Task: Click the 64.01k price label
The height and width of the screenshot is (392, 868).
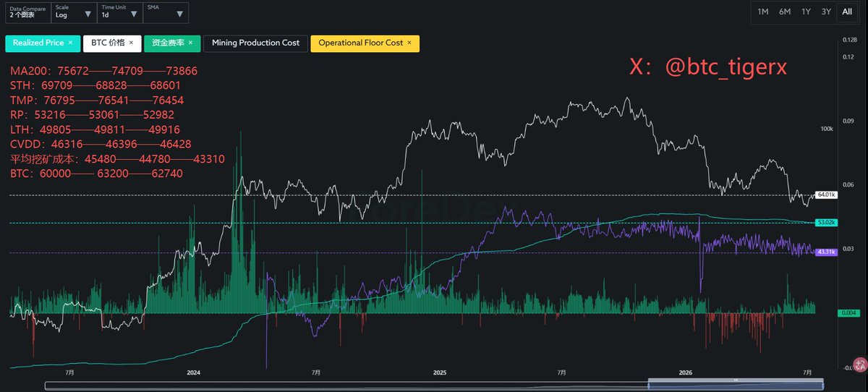Action: pyautogui.click(x=826, y=195)
